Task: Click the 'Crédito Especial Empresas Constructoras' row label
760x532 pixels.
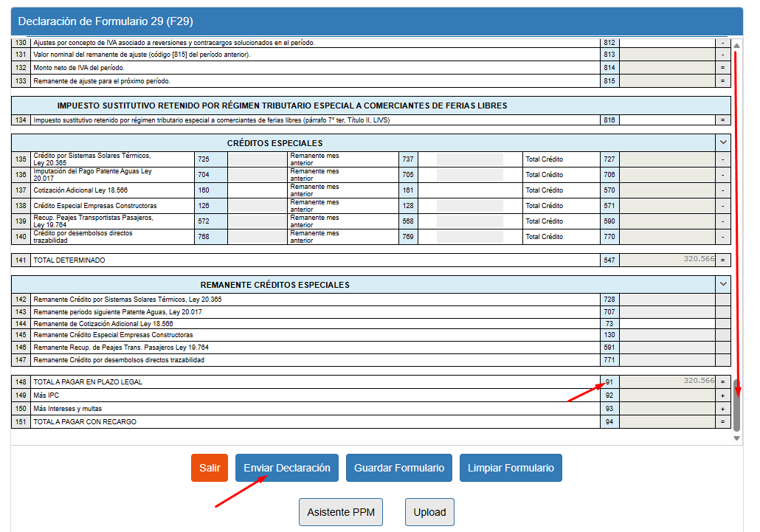Action: click(95, 205)
